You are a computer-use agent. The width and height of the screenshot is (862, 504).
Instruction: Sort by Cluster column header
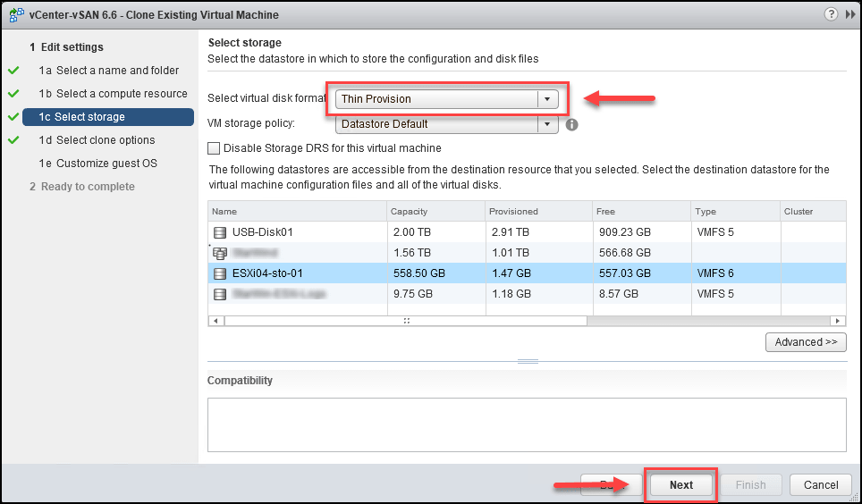click(813, 212)
